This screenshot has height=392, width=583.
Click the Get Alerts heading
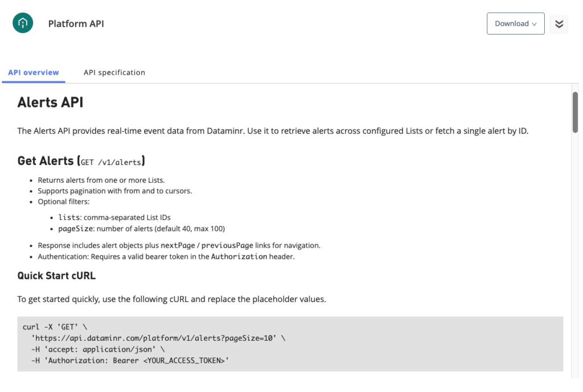(46, 161)
